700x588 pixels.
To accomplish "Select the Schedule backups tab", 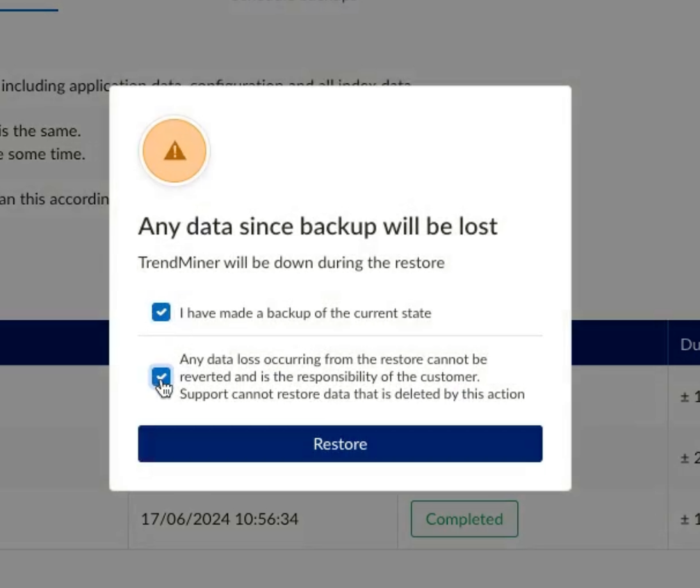I will click(294, 2).
